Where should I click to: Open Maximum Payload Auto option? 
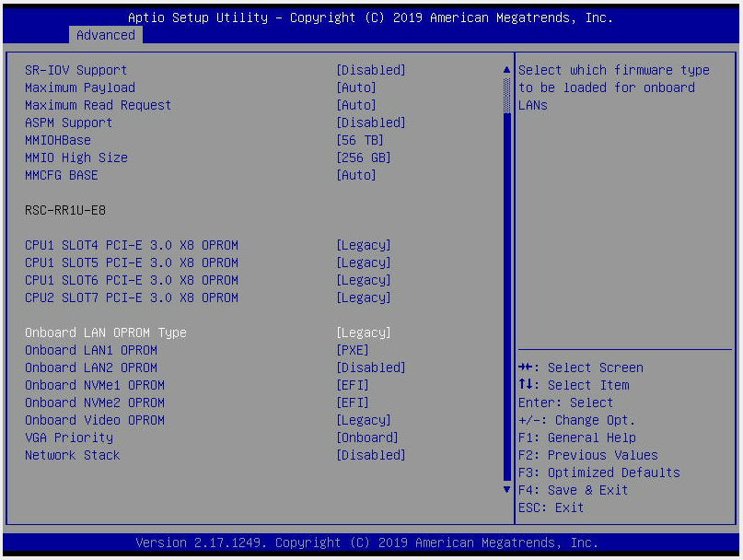tap(356, 87)
